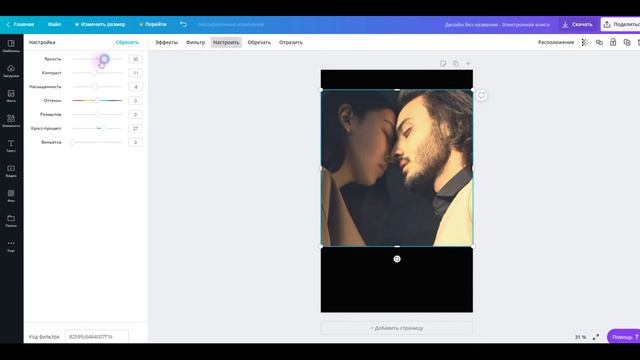Open the Помощь help button

pos(624,337)
